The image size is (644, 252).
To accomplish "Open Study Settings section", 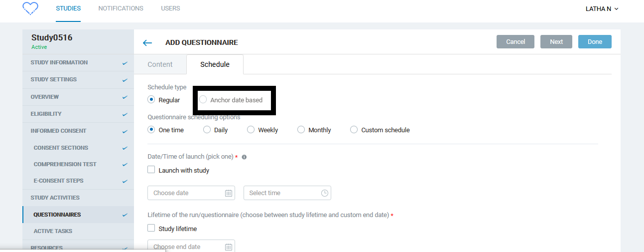I will (78, 79).
